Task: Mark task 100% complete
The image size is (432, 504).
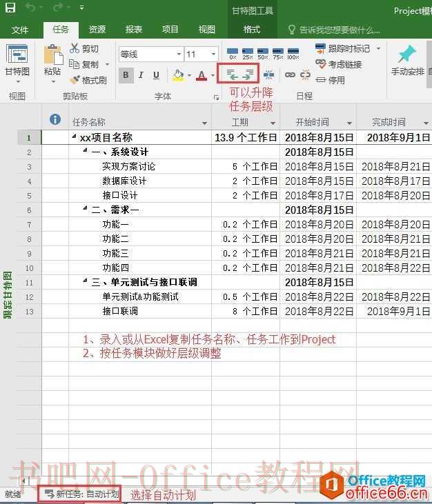Action: pyautogui.click(x=293, y=53)
